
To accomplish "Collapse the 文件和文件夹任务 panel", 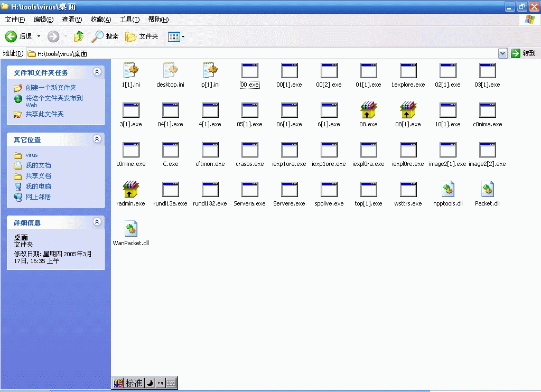I will click(x=97, y=71).
